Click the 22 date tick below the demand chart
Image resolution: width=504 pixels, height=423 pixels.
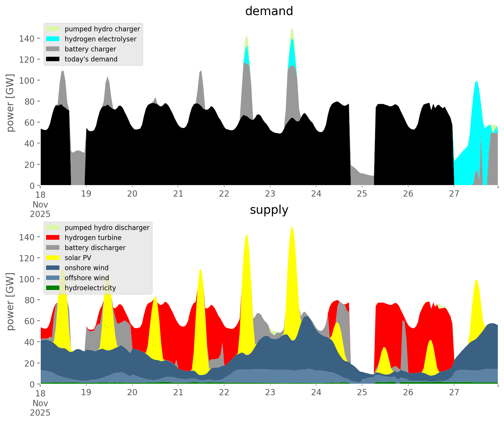point(224,194)
